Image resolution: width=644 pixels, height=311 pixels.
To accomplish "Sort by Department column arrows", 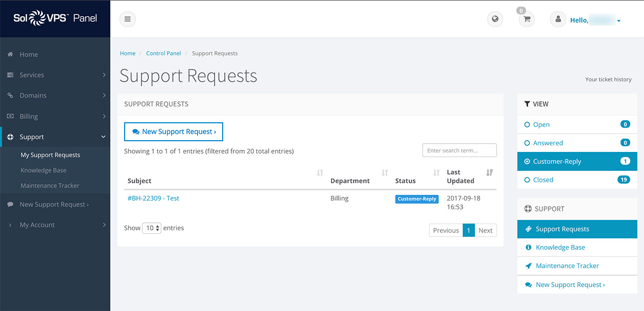I will (x=385, y=173).
